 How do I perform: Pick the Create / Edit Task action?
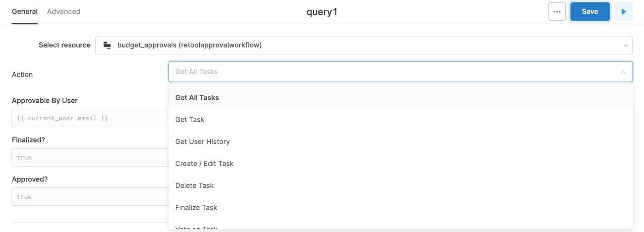pos(204,164)
